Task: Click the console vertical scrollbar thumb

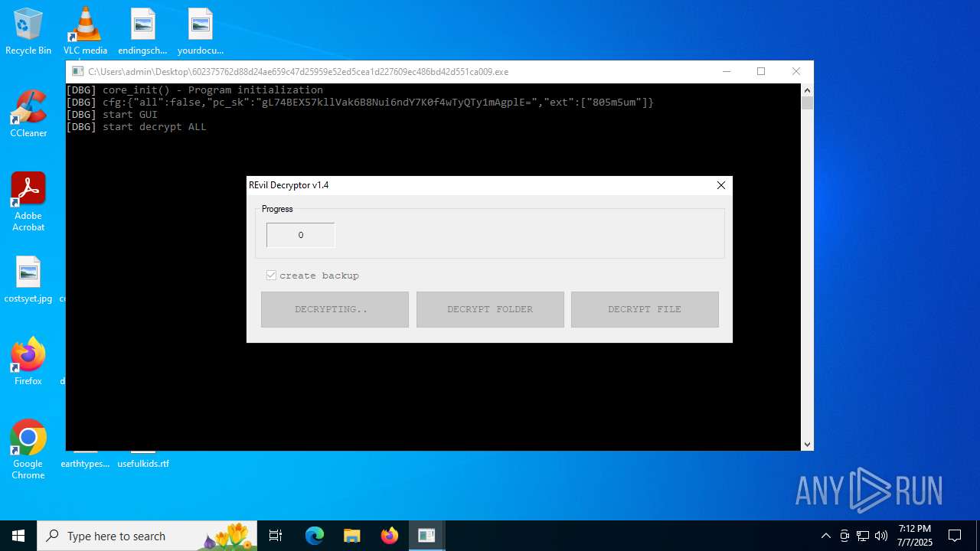Action: (807, 103)
